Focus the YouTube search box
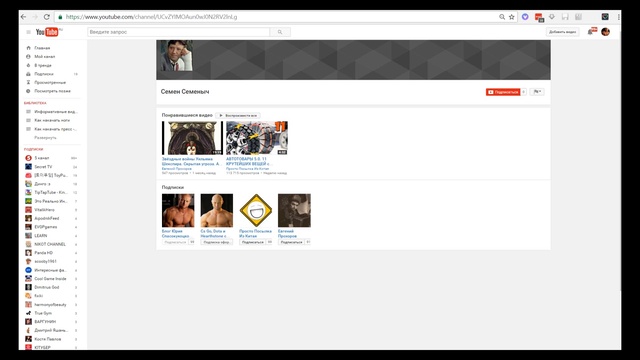This screenshot has width=640, height=360. pos(178,32)
